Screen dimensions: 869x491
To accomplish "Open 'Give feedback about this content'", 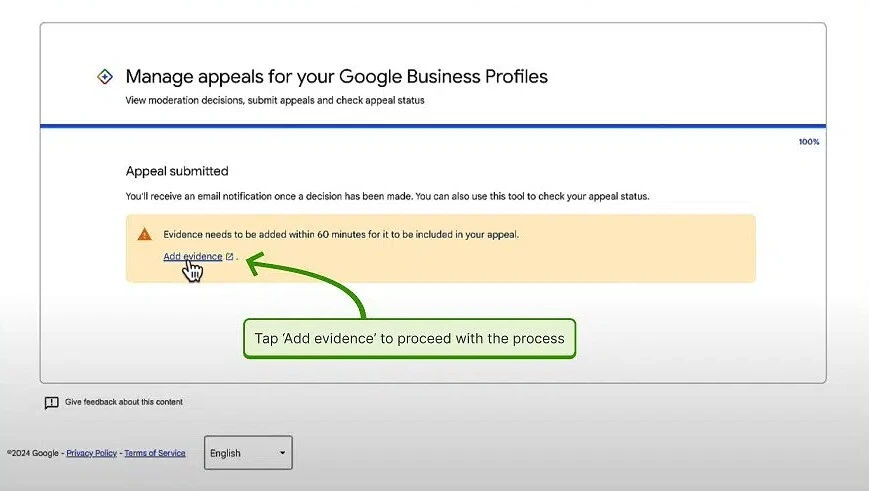I will point(124,402).
